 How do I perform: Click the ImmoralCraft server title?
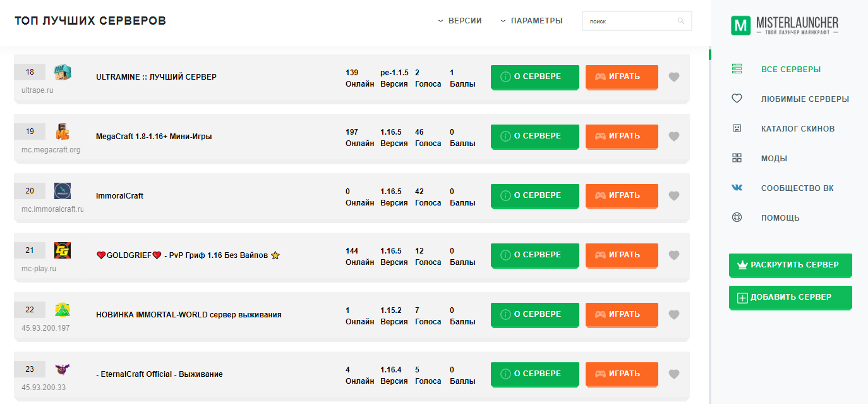click(119, 196)
